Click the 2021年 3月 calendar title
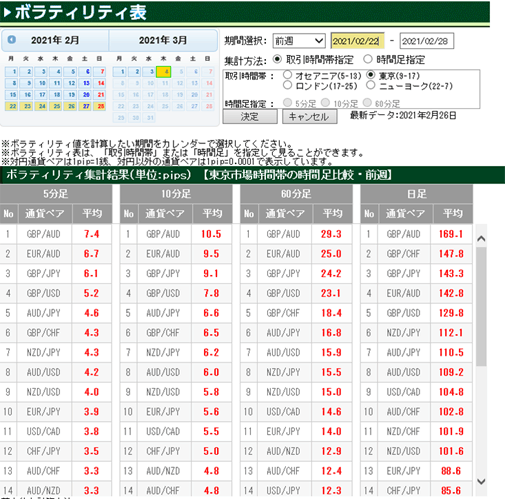Viewport: 505px width, 499px height. click(163, 40)
